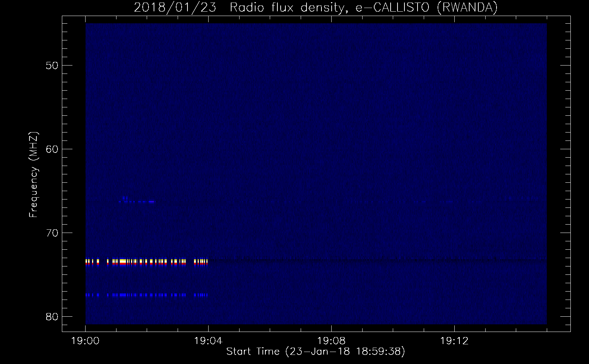Click the faint blue emission band near 77 MHz

146,295
